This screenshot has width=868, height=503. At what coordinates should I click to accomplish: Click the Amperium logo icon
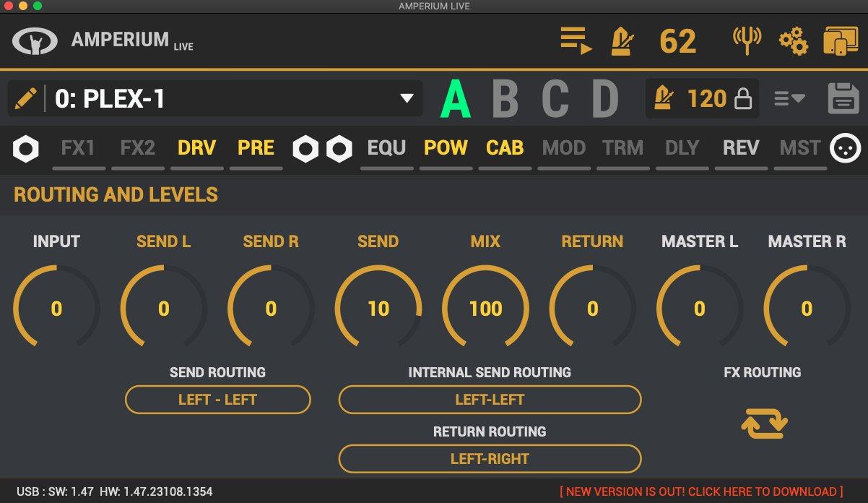(x=35, y=42)
